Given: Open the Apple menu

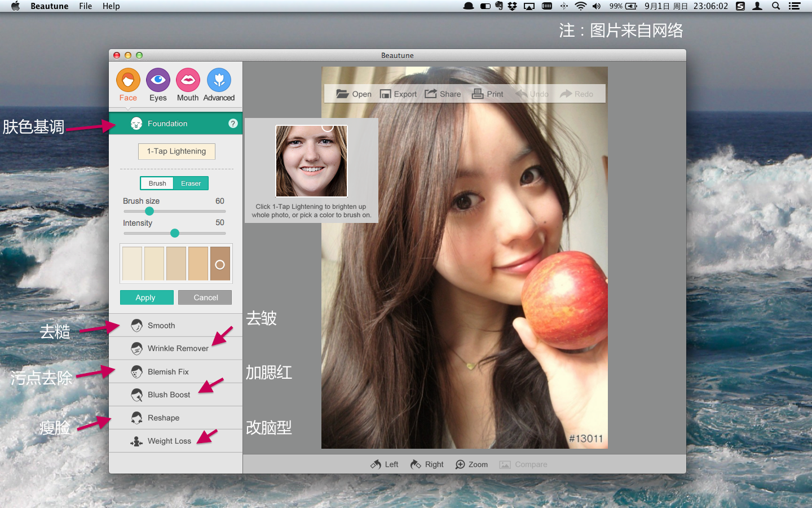Looking at the screenshot, I should click(x=15, y=6).
